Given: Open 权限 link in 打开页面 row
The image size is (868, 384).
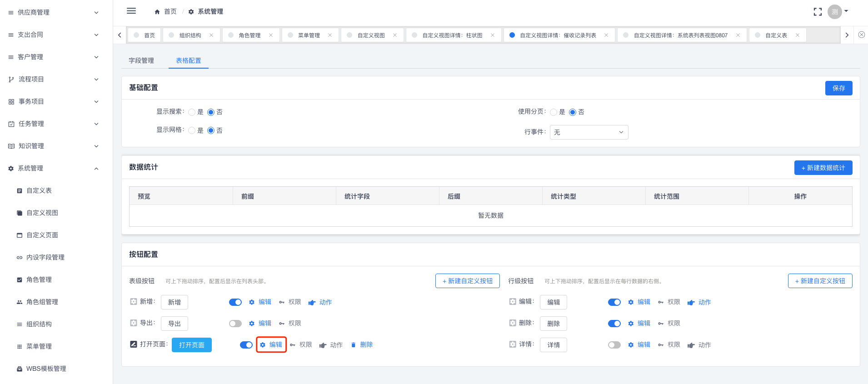Looking at the screenshot, I should [301, 344].
